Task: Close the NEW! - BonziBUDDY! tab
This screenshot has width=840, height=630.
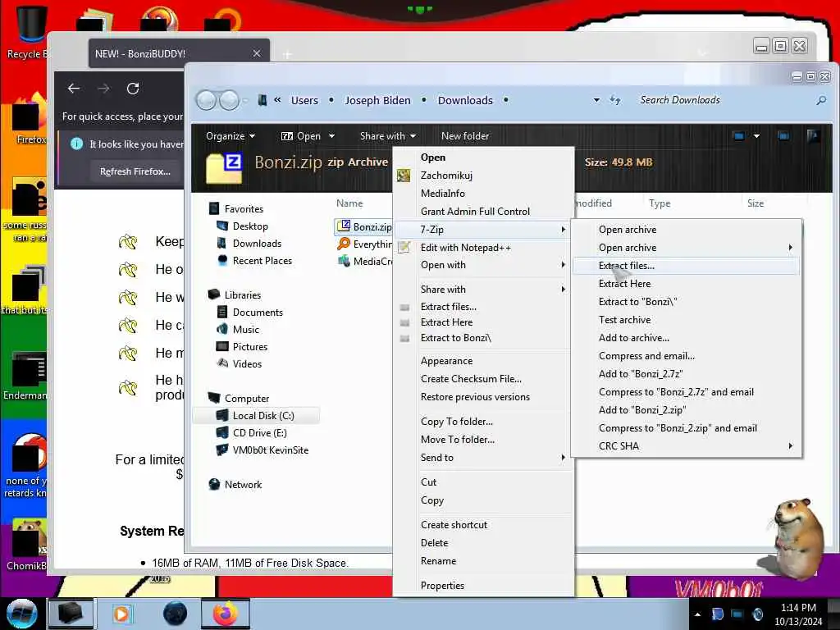Action: tap(257, 53)
